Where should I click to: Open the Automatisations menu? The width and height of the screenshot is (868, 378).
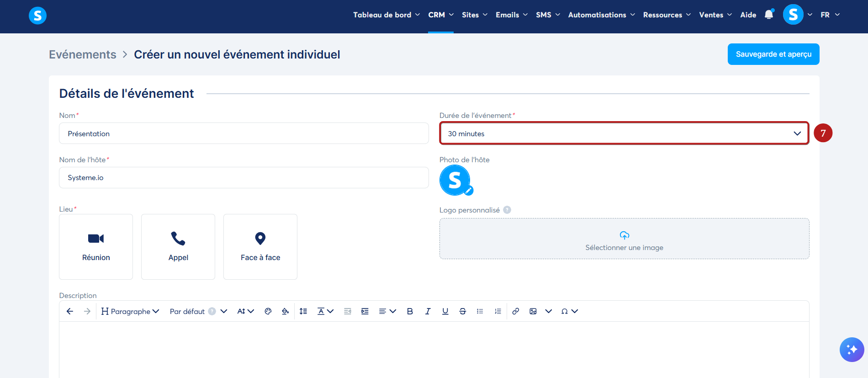(x=602, y=15)
